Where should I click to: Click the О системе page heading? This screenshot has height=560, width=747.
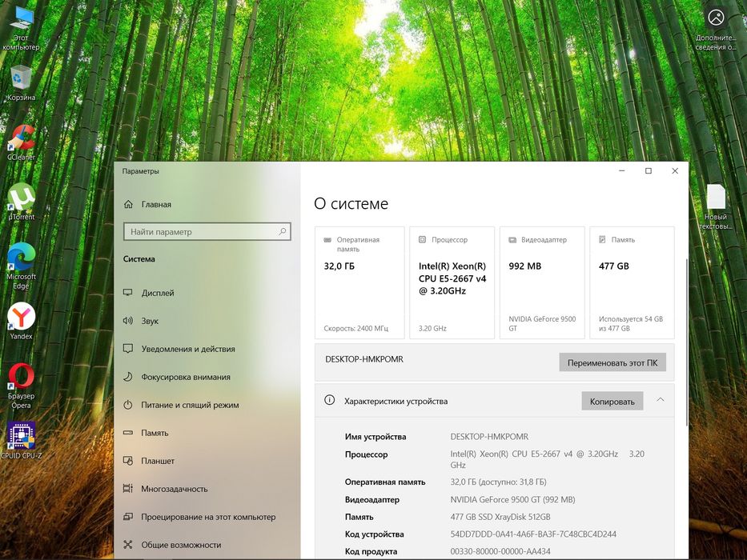[x=351, y=204]
